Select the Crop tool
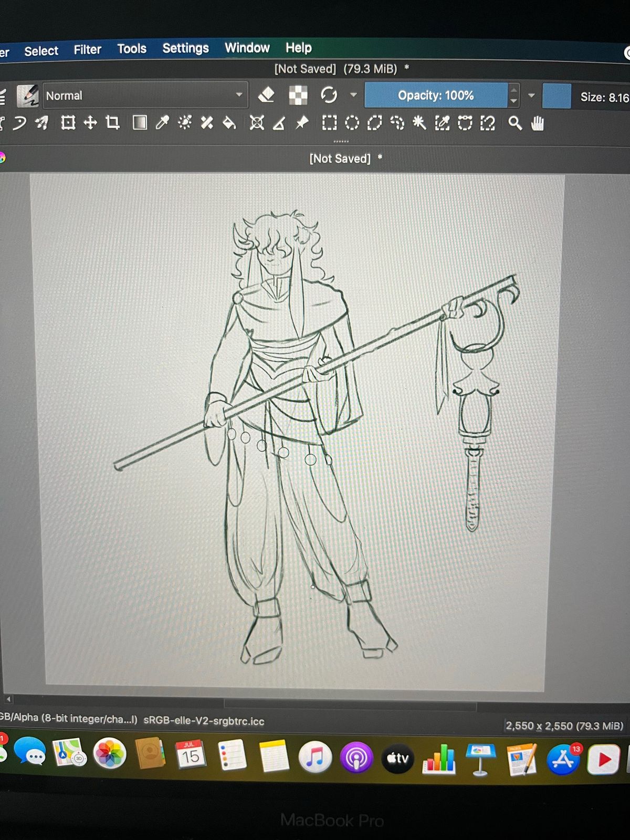The width and height of the screenshot is (630, 840). point(113,123)
